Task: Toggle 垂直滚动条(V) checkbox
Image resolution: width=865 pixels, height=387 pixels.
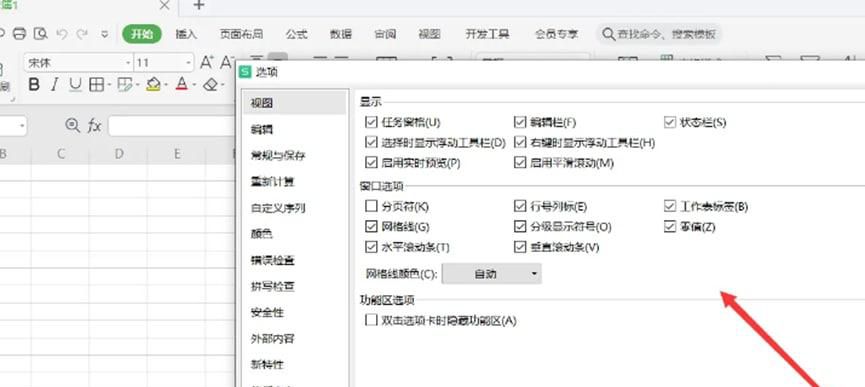Action: [520, 247]
